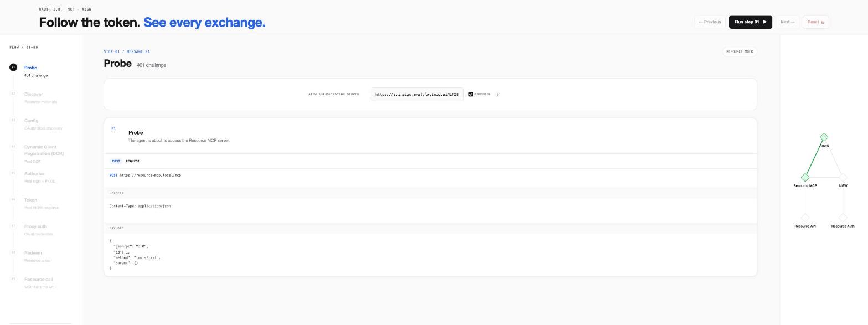Click the Resource Mock badge
This screenshot has width=868, height=325.
pyautogui.click(x=740, y=51)
